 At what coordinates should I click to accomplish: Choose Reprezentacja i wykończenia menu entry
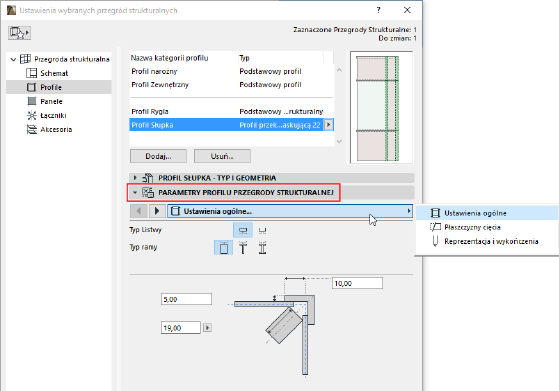tap(487, 241)
